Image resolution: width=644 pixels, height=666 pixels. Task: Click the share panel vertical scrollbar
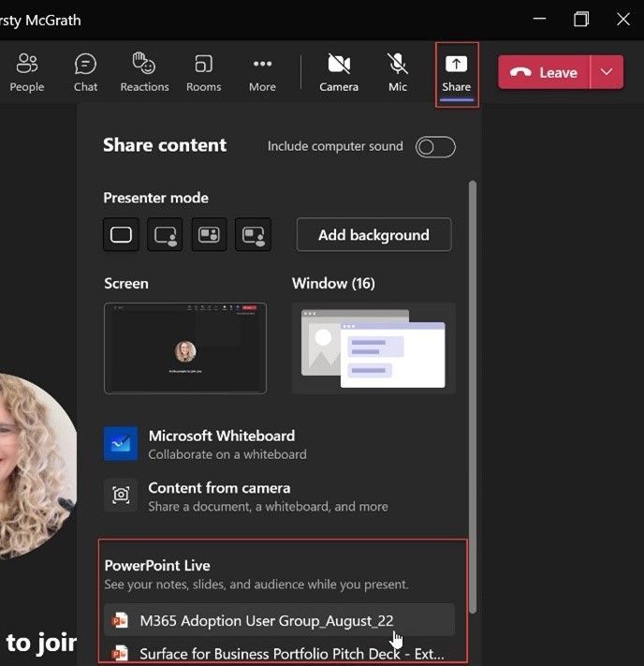473,397
